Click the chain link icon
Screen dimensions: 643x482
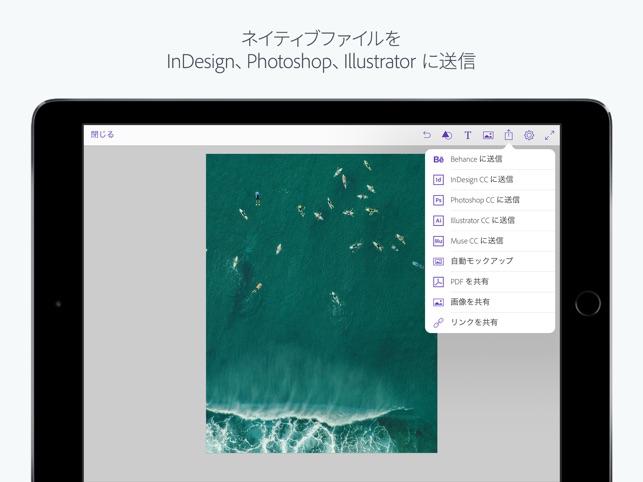[438, 323]
